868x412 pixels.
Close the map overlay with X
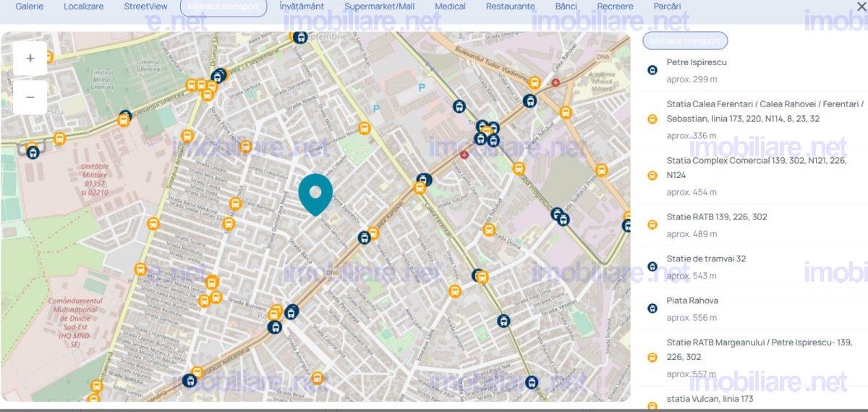[861, 7]
